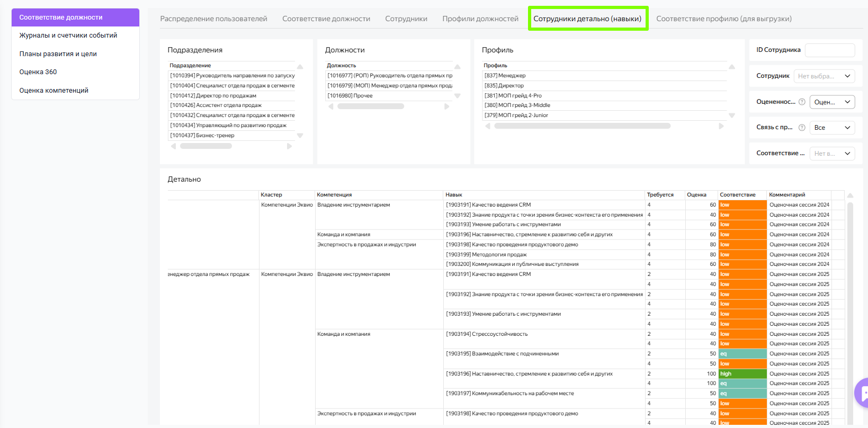Click help icon beside Оцененность filter

tap(802, 102)
